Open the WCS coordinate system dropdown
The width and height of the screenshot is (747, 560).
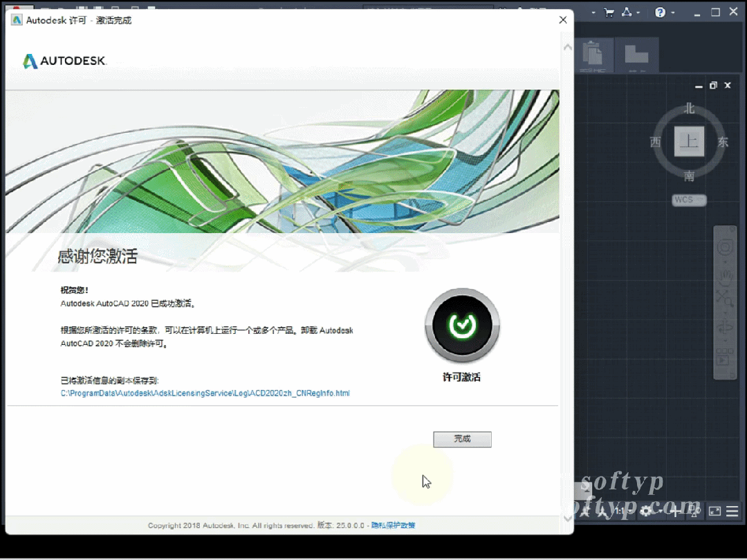(x=689, y=200)
